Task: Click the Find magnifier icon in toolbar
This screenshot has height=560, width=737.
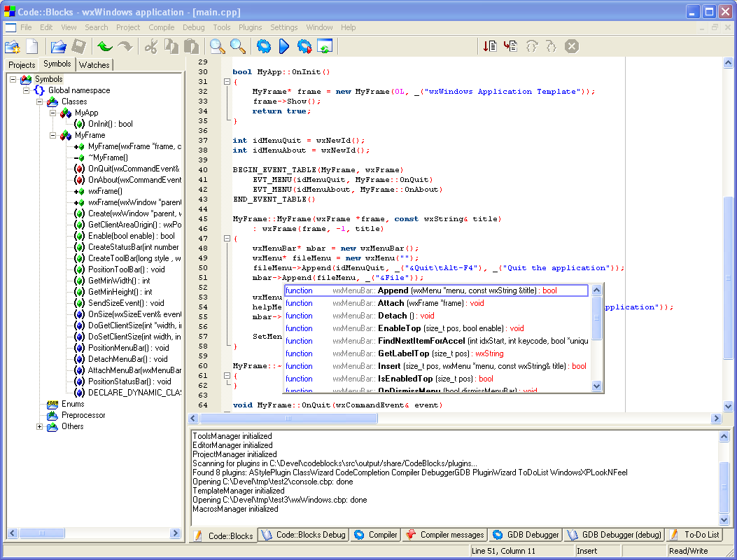Action: pyautogui.click(x=218, y=47)
